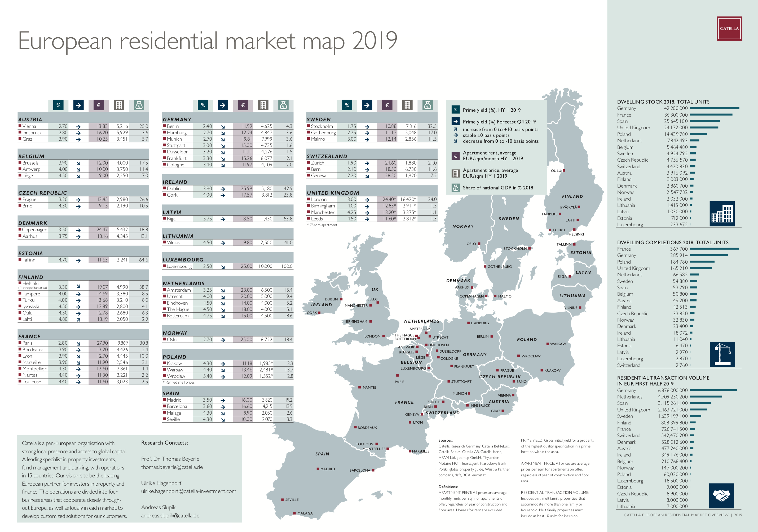Viewport: 758px width, 532px height.
Task: Click the Lahti increasing yield arrow
Action: pos(78,320)
